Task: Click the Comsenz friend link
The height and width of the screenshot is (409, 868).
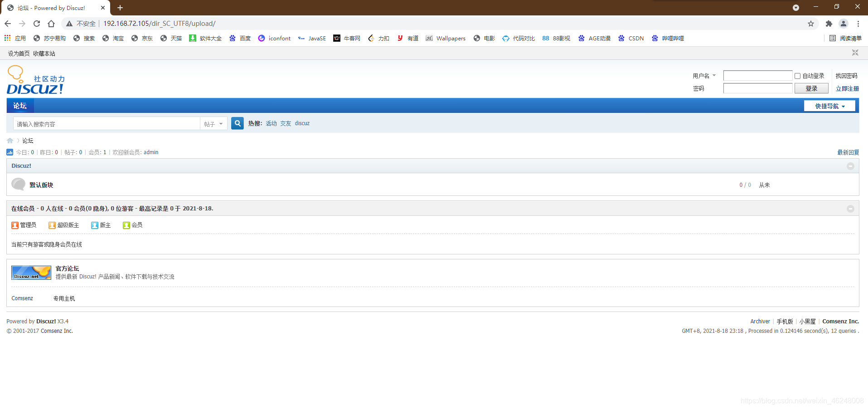Action: click(x=22, y=298)
